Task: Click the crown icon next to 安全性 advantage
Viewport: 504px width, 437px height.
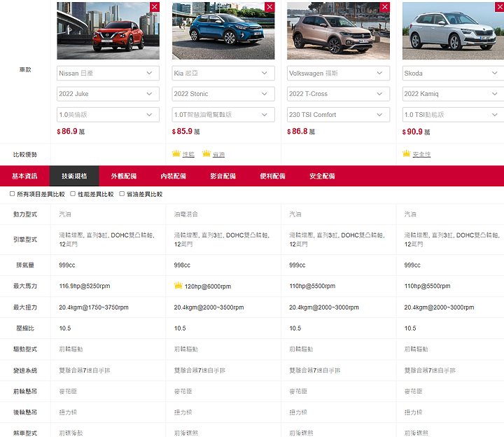Action: click(x=407, y=153)
